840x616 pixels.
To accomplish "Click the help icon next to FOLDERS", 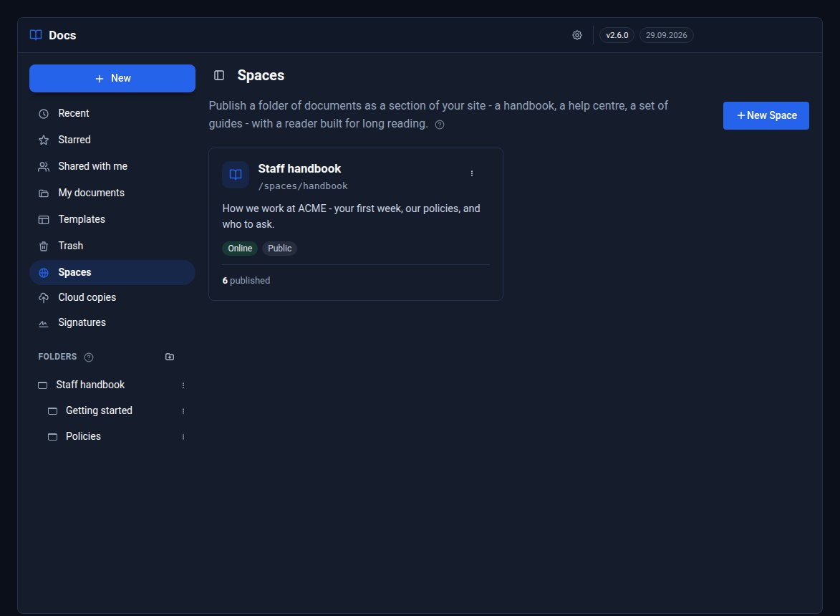I will pyautogui.click(x=89, y=357).
